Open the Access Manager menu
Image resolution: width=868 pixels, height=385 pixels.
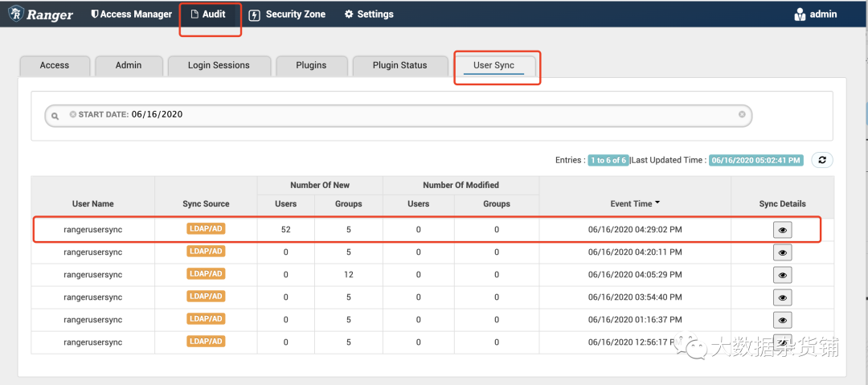131,14
